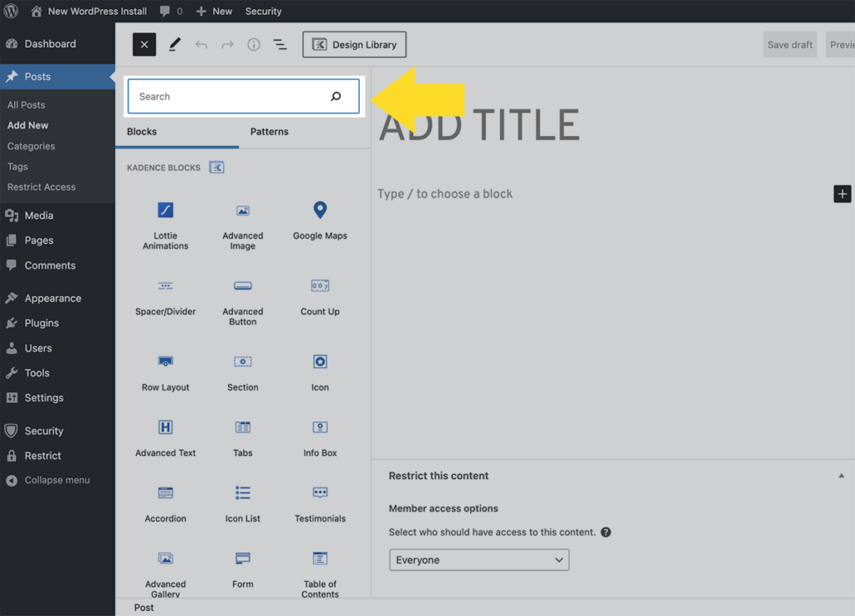This screenshot has height=616, width=855.
Task: Insert the Section block
Action: [243, 373]
